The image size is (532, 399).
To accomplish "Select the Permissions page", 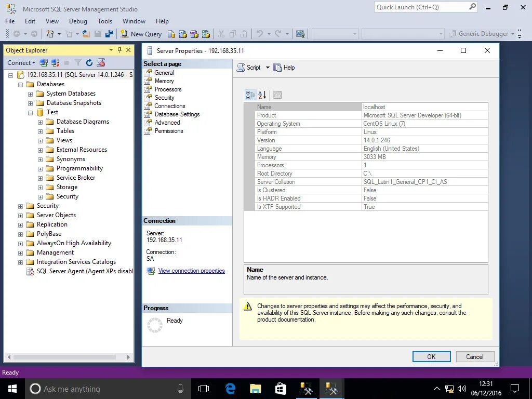I will coord(169,131).
